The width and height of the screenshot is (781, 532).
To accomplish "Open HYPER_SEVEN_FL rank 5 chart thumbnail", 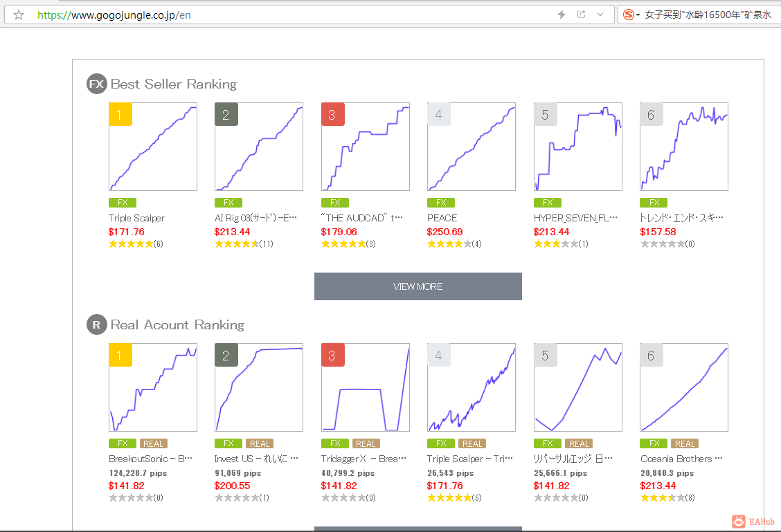I will (x=577, y=147).
